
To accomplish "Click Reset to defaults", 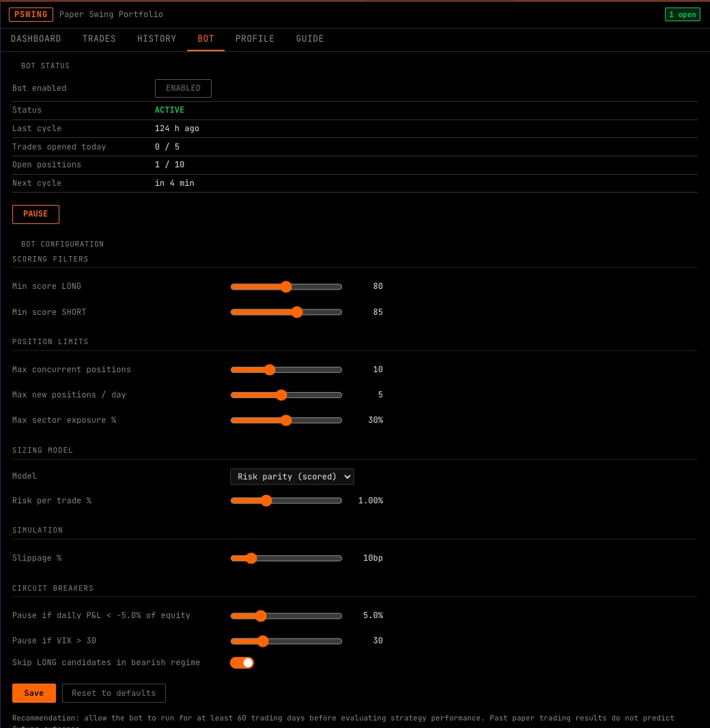I will (114, 693).
